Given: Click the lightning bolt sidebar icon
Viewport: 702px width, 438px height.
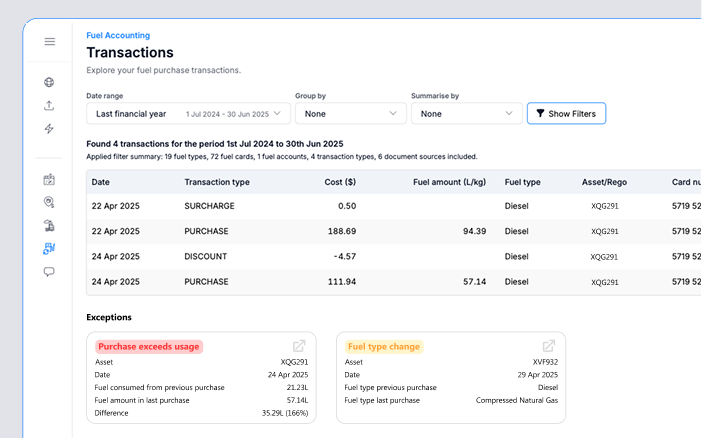Looking at the screenshot, I should (49, 129).
